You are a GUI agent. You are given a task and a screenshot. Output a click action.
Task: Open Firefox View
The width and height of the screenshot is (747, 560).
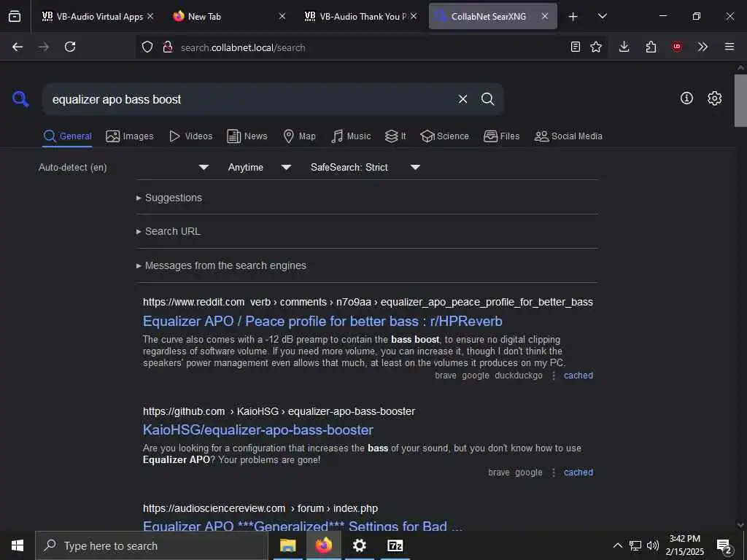15,16
